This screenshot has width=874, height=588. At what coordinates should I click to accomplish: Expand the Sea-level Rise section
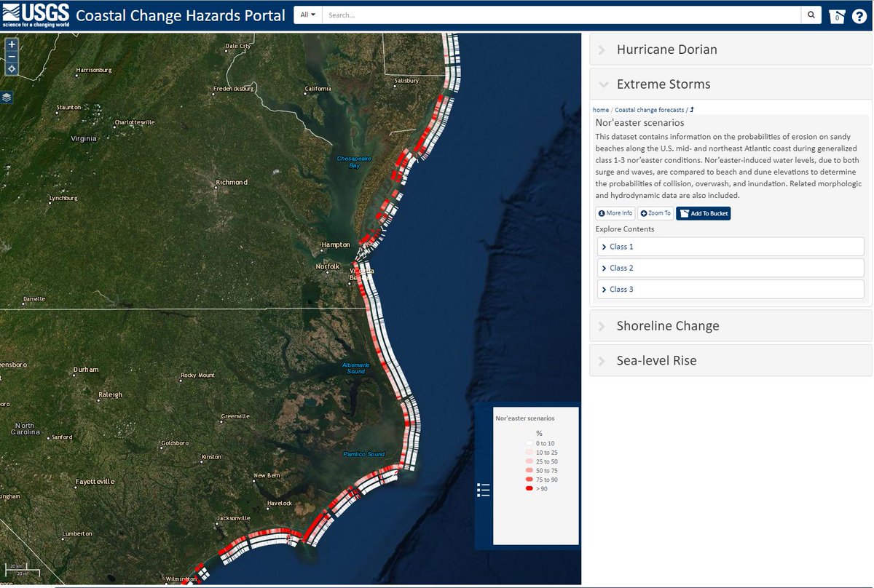click(x=731, y=361)
